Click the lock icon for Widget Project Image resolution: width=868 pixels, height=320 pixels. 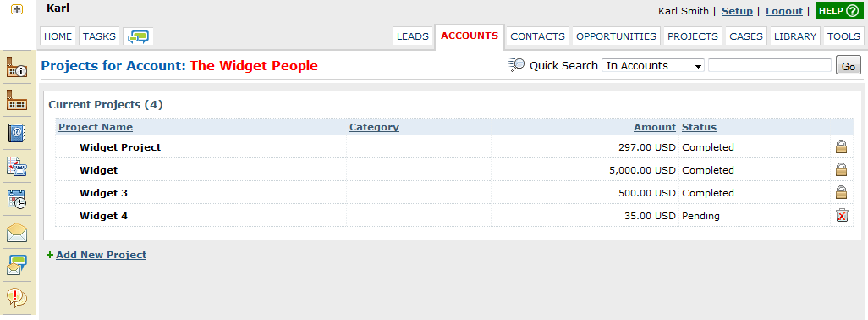click(x=842, y=146)
